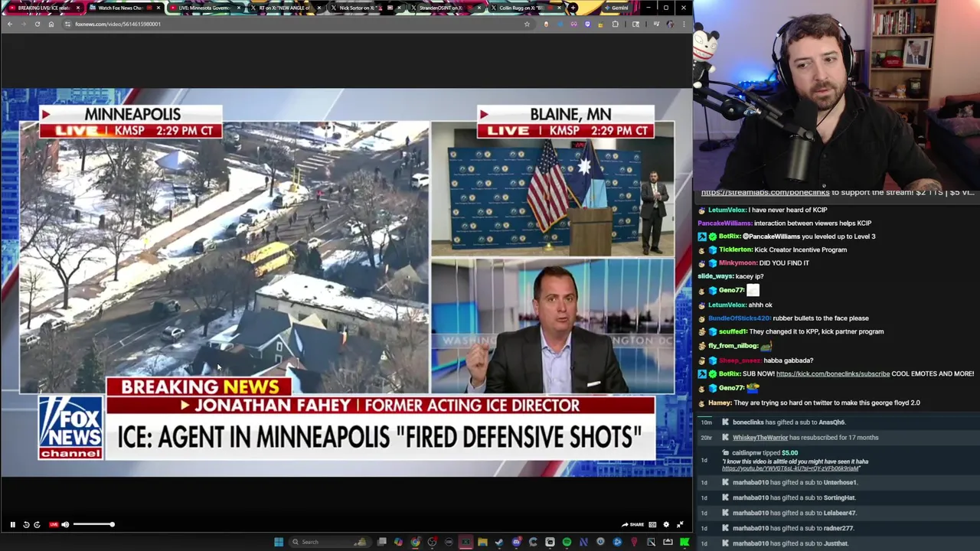
Task: Open Gemini in the browser toolbar
Action: tap(616, 8)
